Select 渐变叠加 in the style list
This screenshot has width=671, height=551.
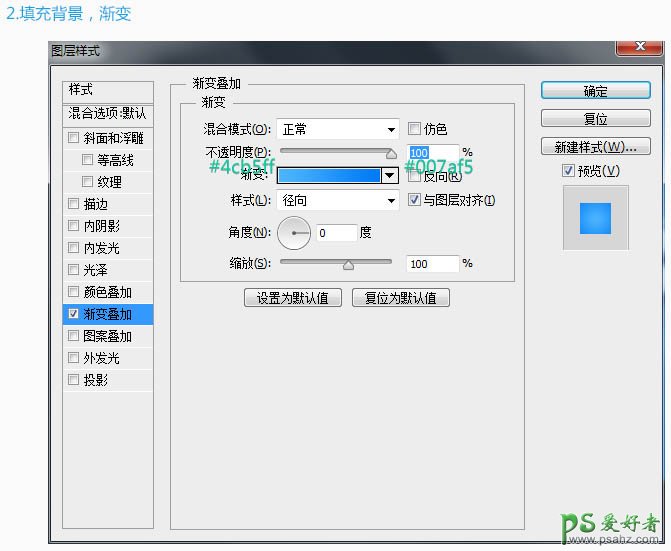[x=108, y=314]
